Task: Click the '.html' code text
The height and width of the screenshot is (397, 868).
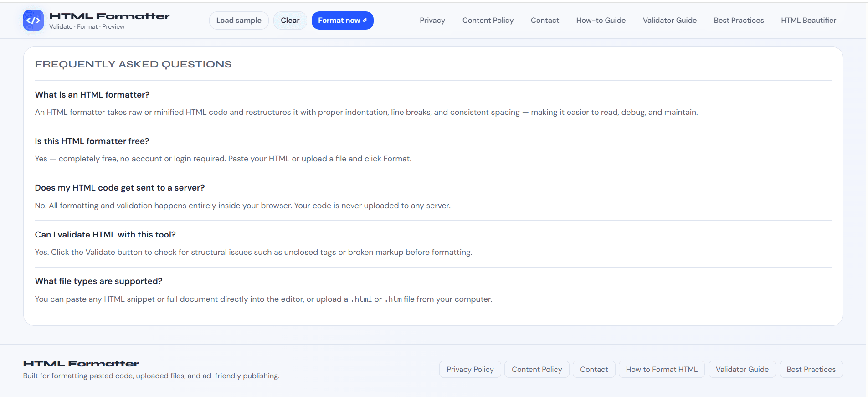Action: 361,299
